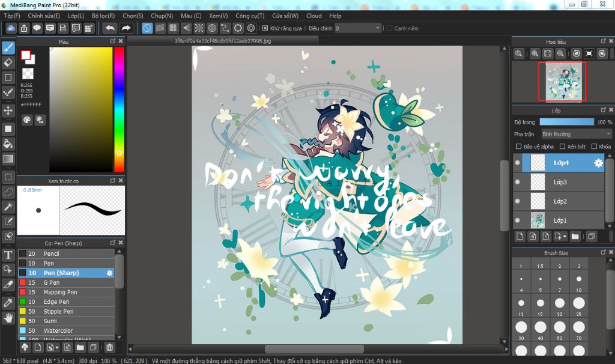Open the color palette icon in Color panel

click(x=26, y=120)
